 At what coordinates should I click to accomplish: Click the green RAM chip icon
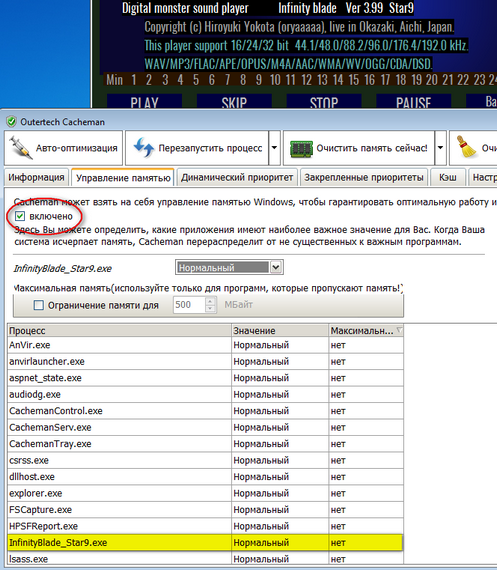click(x=301, y=148)
